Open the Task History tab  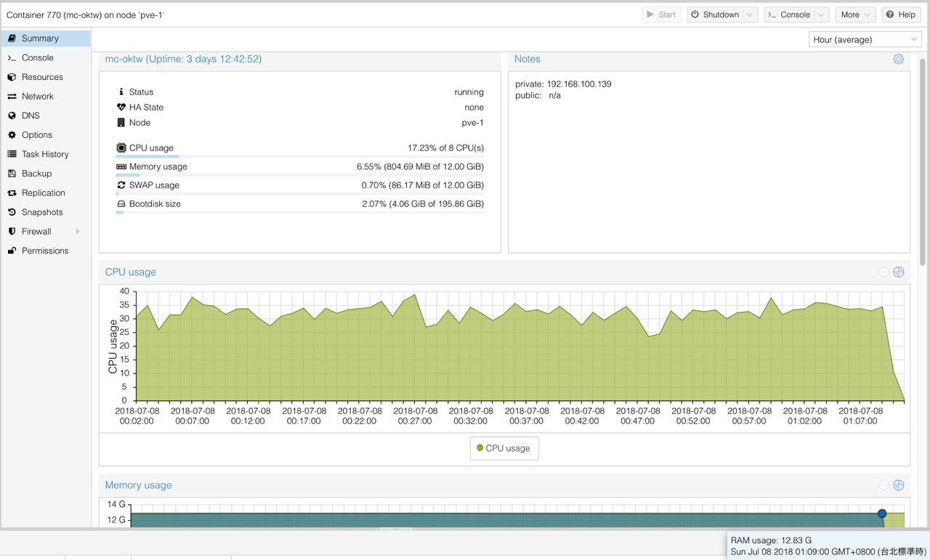tap(46, 154)
